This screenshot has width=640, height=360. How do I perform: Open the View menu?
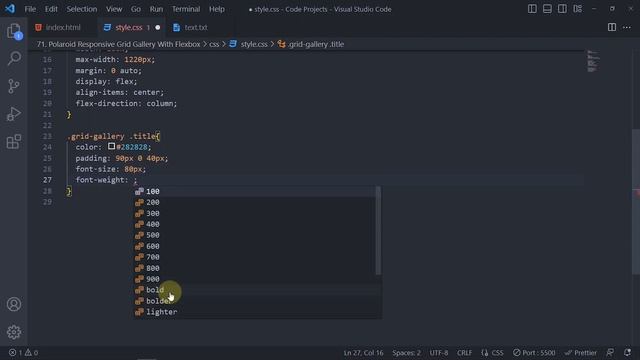(x=114, y=9)
